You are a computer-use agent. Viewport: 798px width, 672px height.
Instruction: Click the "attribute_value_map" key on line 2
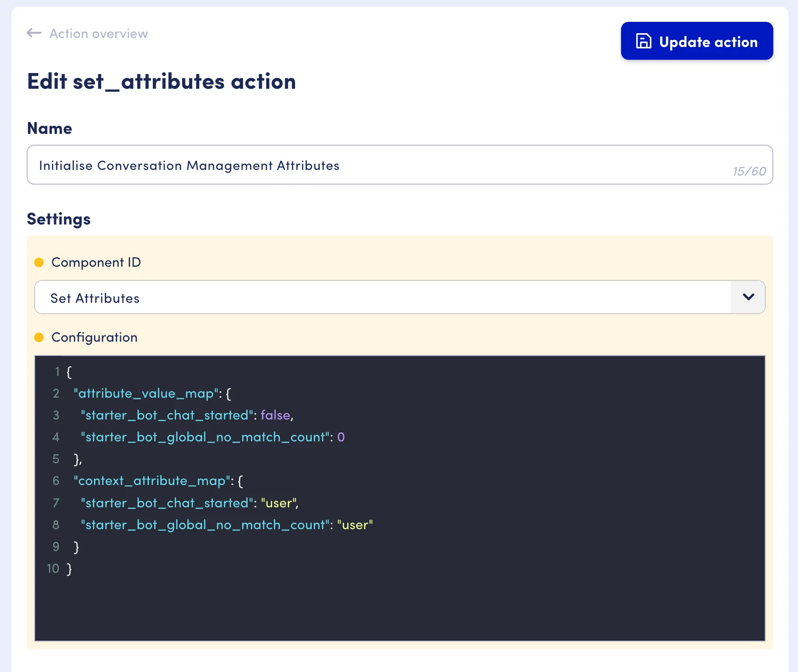[146, 393]
